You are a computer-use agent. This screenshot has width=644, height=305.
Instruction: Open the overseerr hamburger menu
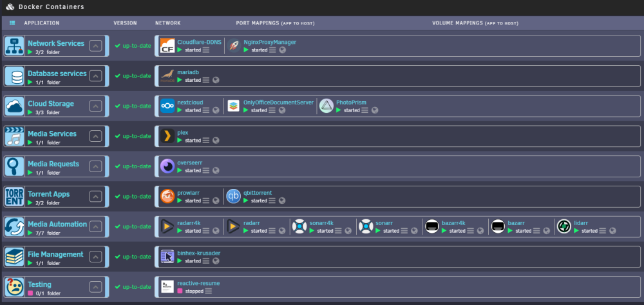click(206, 171)
